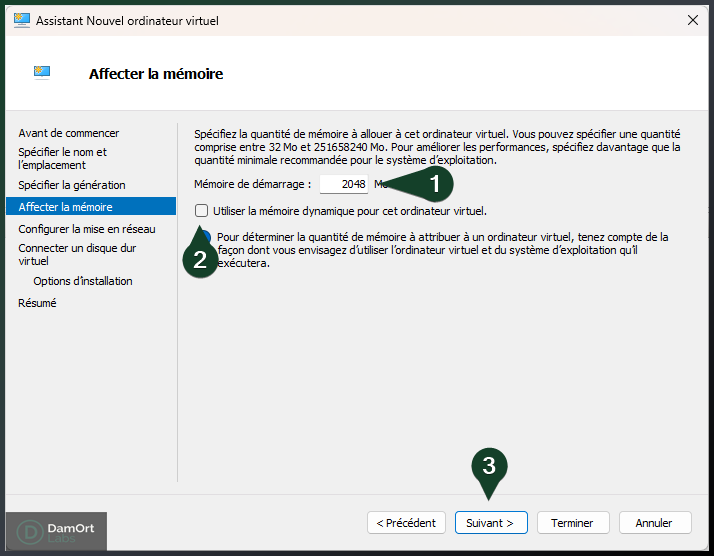This screenshot has height=556, width=714.
Task: Close the Assistant Nouvel ordinateur virtuel window
Action: (x=693, y=20)
